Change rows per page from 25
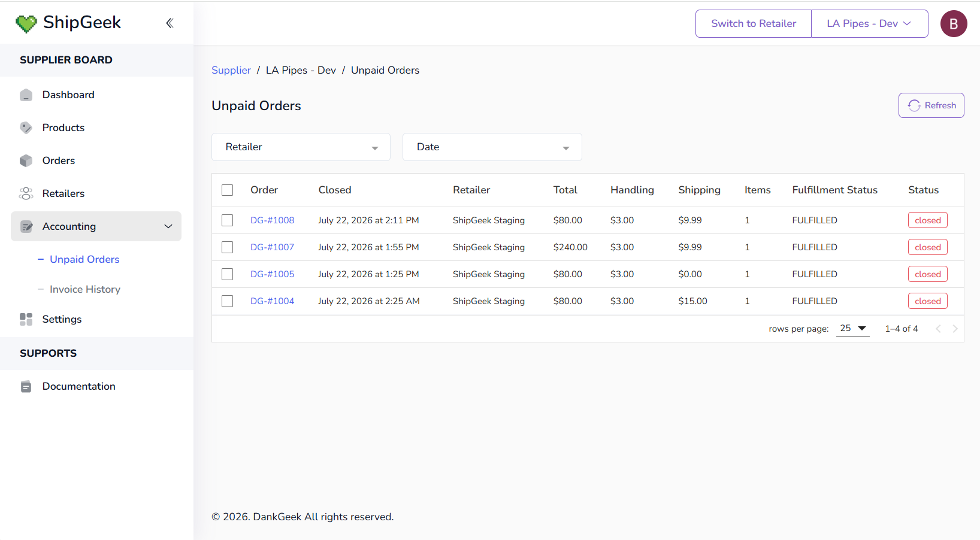Viewport: 980px width, 540px height. point(852,328)
